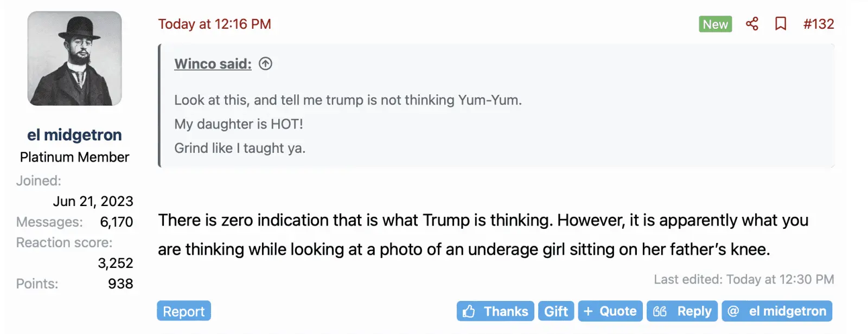The width and height of the screenshot is (868, 334).
Task: Report this post
Action: pyautogui.click(x=184, y=311)
